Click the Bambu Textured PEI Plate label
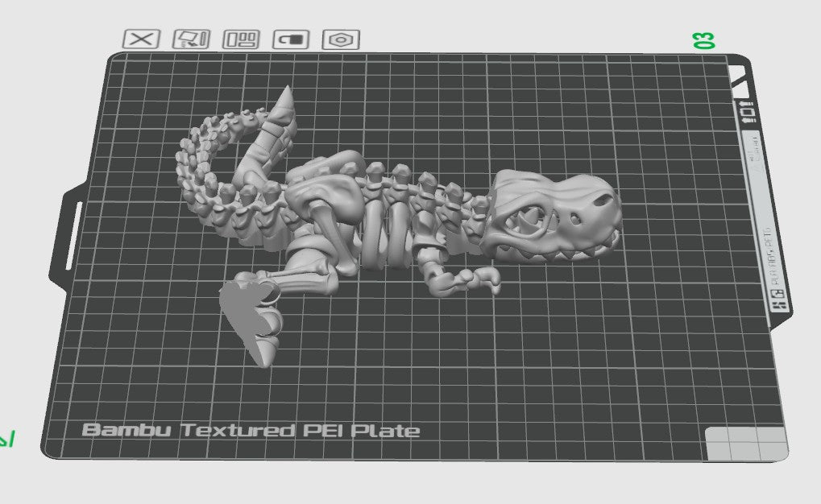This screenshot has height=504, width=821. coord(251,431)
